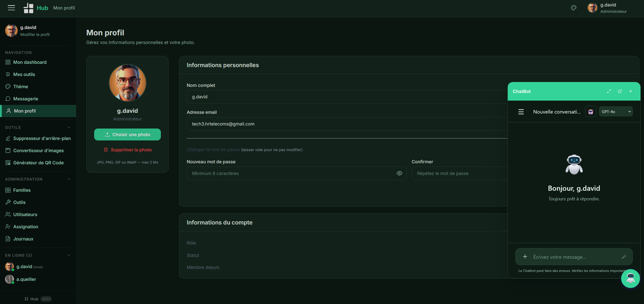Click the Nouvelle conversation title

557,112
